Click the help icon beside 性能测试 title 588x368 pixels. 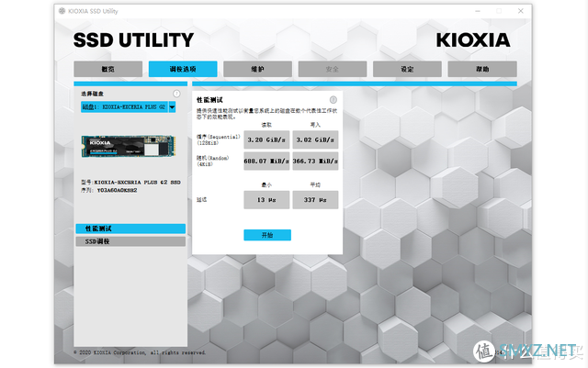(x=333, y=100)
